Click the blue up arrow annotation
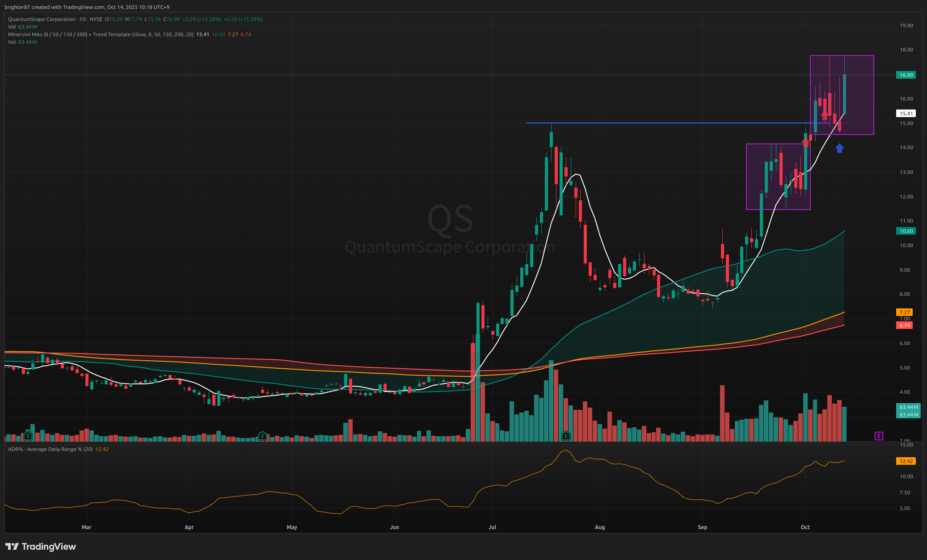927x560 pixels. [839, 148]
